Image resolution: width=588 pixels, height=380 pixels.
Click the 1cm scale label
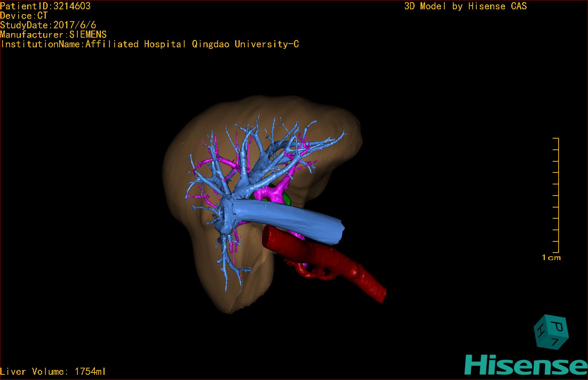(551, 257)
